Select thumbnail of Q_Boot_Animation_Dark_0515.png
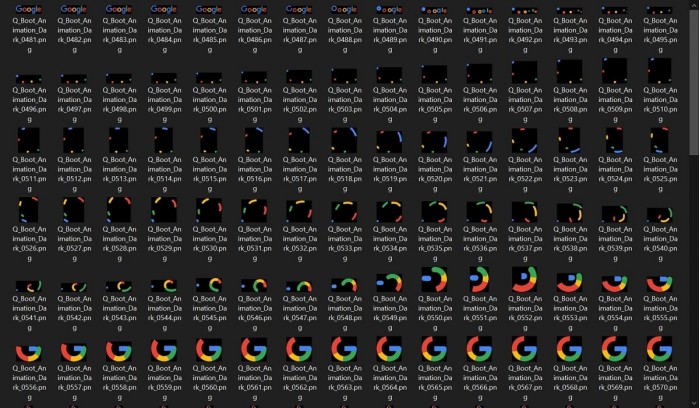The width and height of the screenshot is (700, 408). [209, 140]
